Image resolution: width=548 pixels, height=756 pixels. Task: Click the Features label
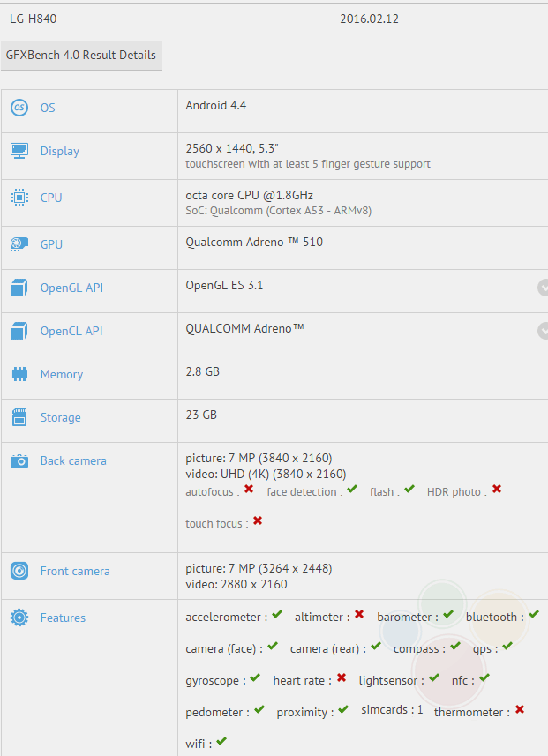click(63, 618)
